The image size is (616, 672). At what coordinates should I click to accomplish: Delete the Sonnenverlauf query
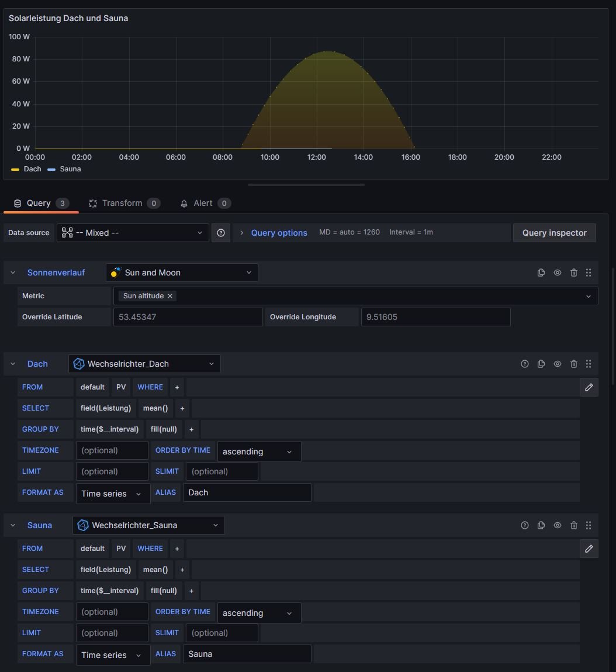click(574, 273)
